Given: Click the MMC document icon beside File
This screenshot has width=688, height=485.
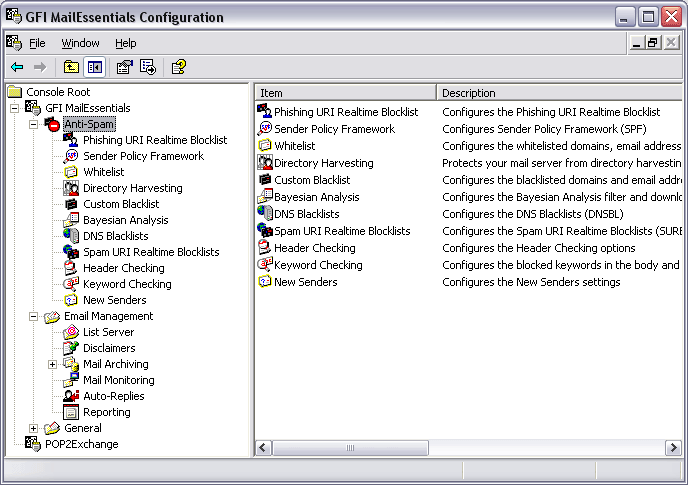Looking at the screenshot, I should point(14,43).
